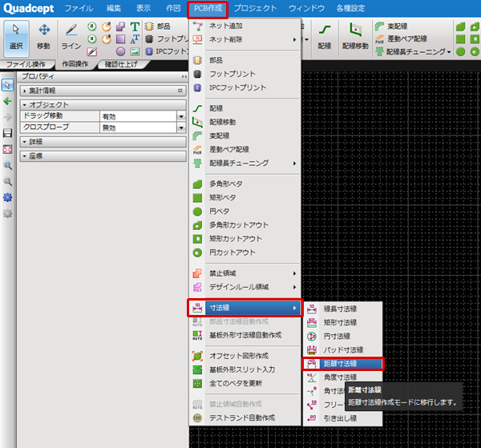
Task: Choose テストランド自動作成
Action: (245, 418)
